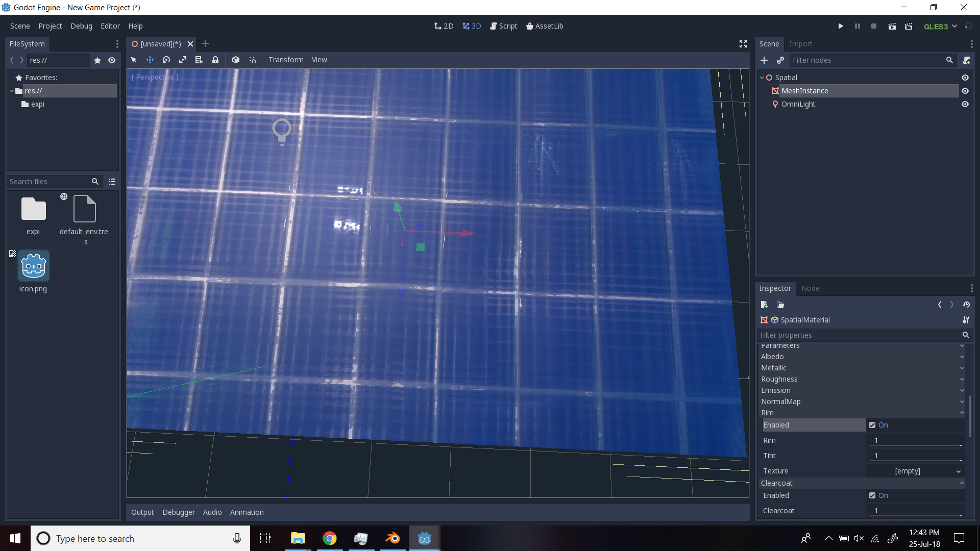Create a new resource in the Inspector
Screen dimensions: 980x551
click(x=764, y=305)
